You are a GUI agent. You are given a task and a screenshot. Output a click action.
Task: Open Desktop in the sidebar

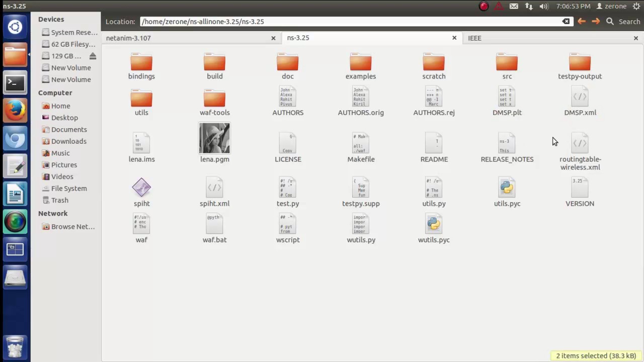64,118
